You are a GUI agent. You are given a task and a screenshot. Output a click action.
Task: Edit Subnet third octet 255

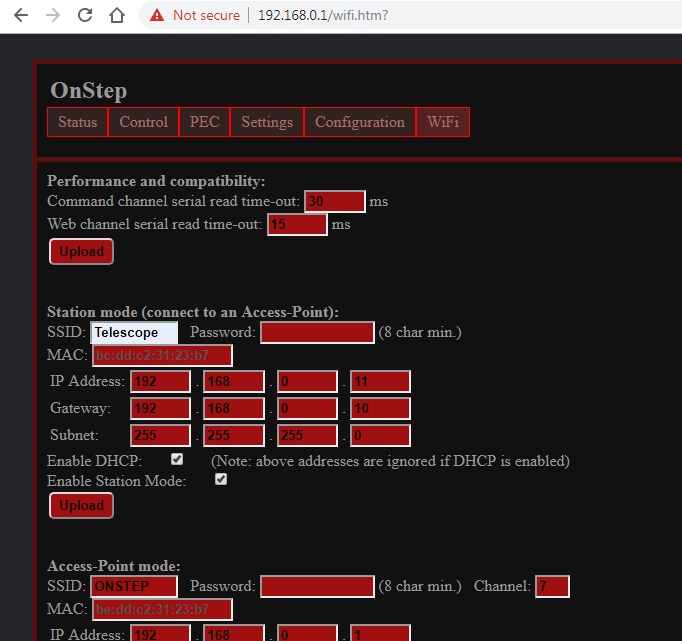click(307, 435)
